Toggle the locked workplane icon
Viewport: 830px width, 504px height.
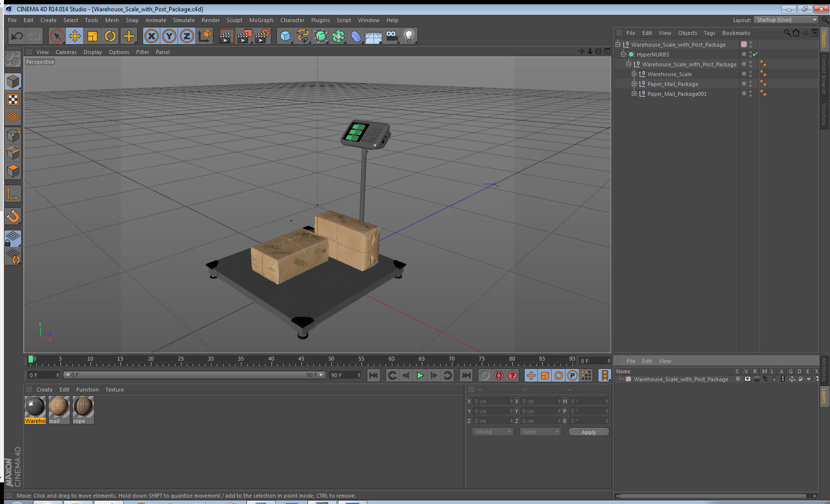click(13, 239)
